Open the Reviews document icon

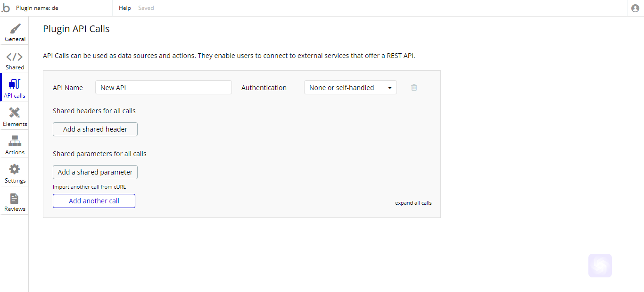pyautogui.click(x=15, y=198)
